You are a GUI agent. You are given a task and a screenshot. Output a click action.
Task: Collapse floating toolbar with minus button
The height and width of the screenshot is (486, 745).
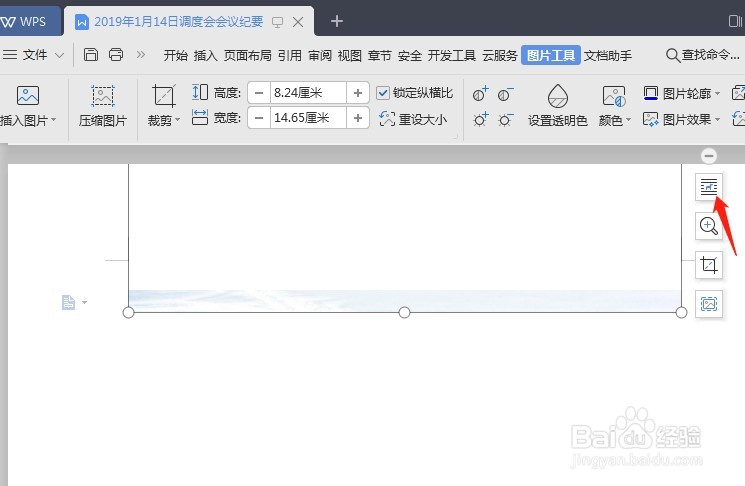[x=709, y=156]
